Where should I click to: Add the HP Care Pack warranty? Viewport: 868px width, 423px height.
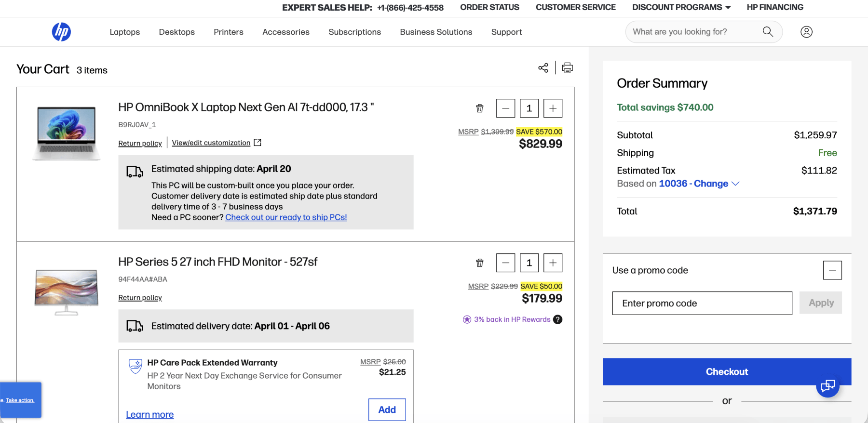point(387,410)
